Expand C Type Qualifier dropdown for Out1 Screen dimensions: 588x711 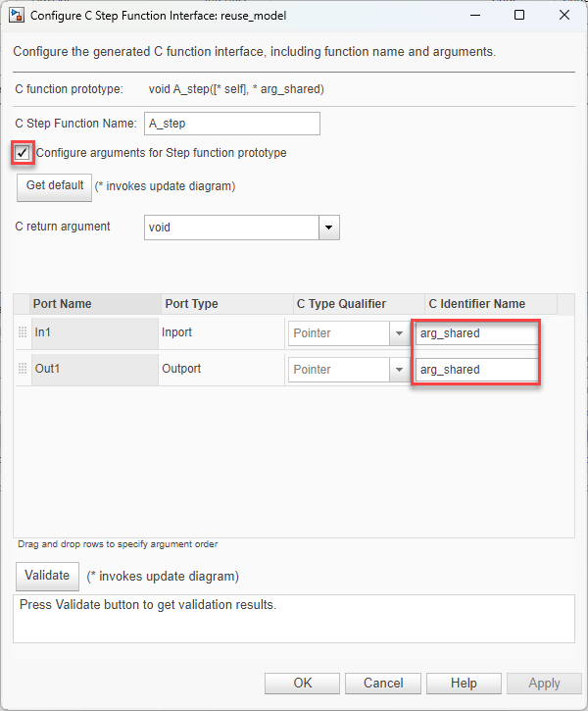pos(399,370)
